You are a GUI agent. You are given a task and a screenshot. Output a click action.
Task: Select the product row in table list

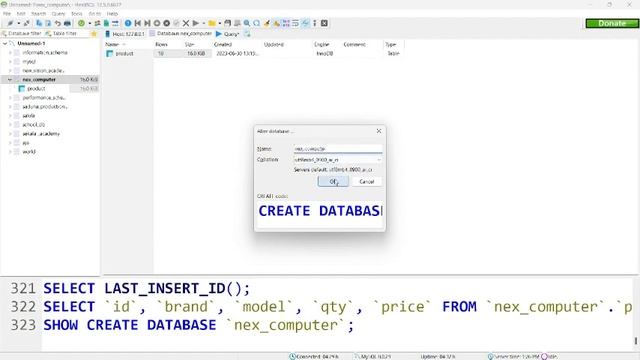pyautogui.click(x=253, y=53)
